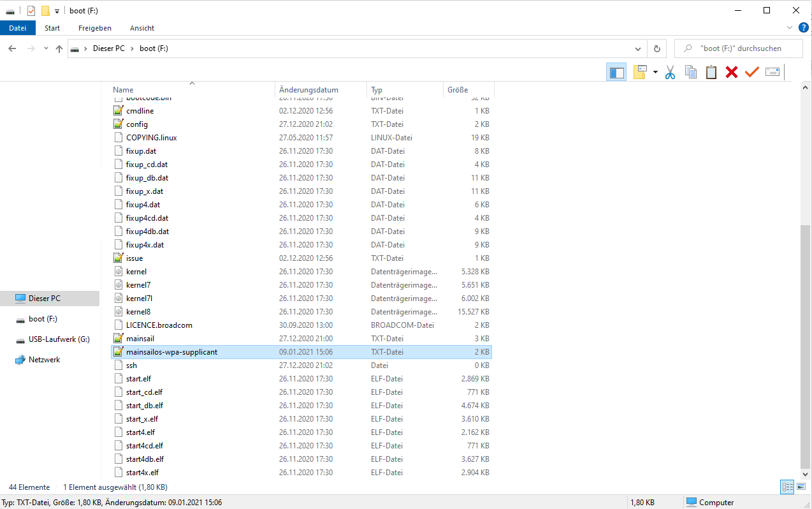The width and height of the screenshot is (812, 509).
Task: Open Help with the blue question mark
Action: pos(804,27)
